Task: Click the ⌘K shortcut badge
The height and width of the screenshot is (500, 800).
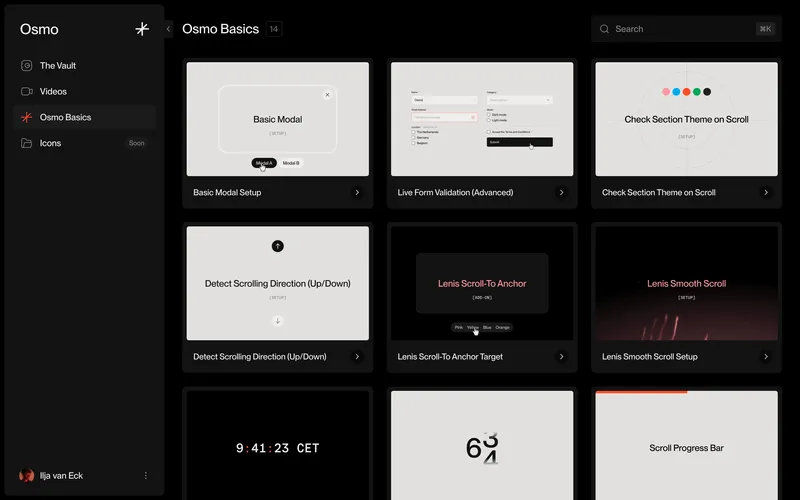Action: (765, 29)
